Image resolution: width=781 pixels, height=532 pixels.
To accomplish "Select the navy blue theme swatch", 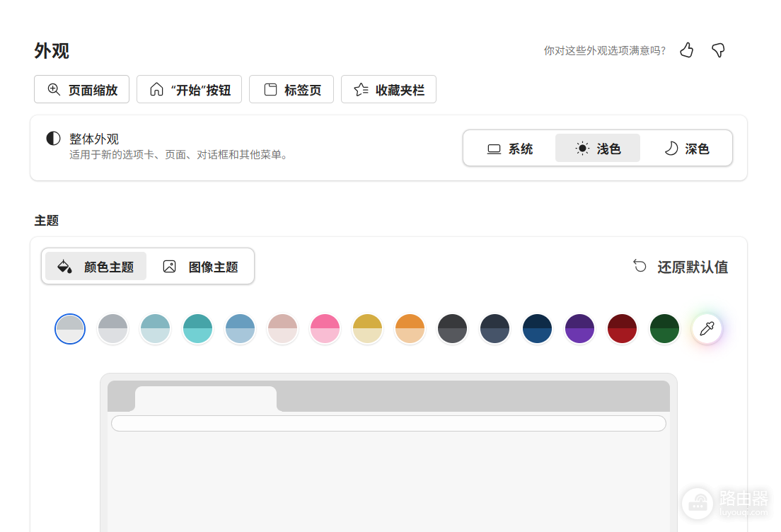I will [x=538, y=329].
